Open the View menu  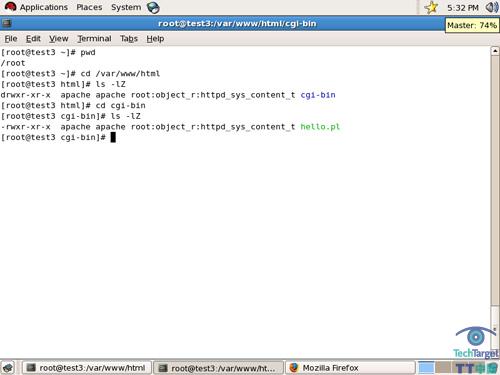coord(59,39)
